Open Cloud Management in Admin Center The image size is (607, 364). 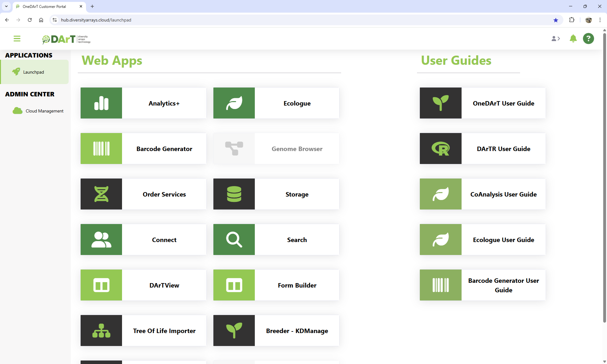click(38, 111)
